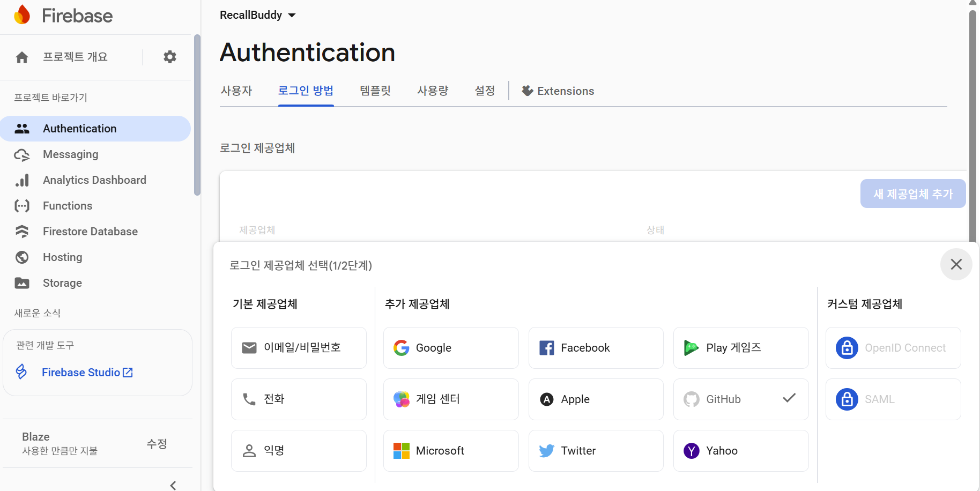Open the Extensions tab
Screen dimensions: 980x491
558,91
